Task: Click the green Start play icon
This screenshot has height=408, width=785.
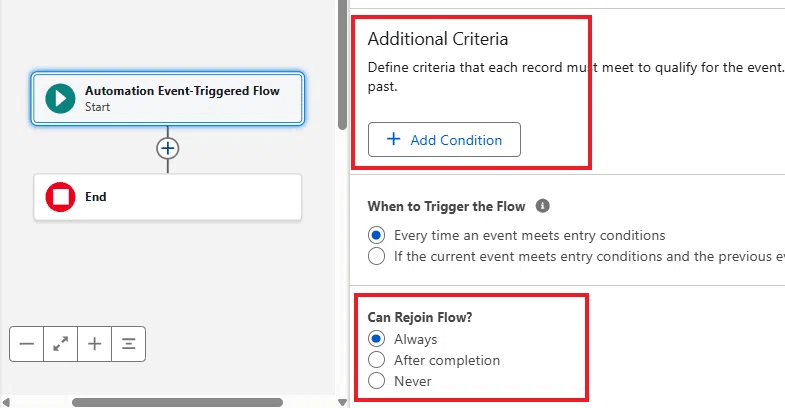Action: [x=60, y=98]
